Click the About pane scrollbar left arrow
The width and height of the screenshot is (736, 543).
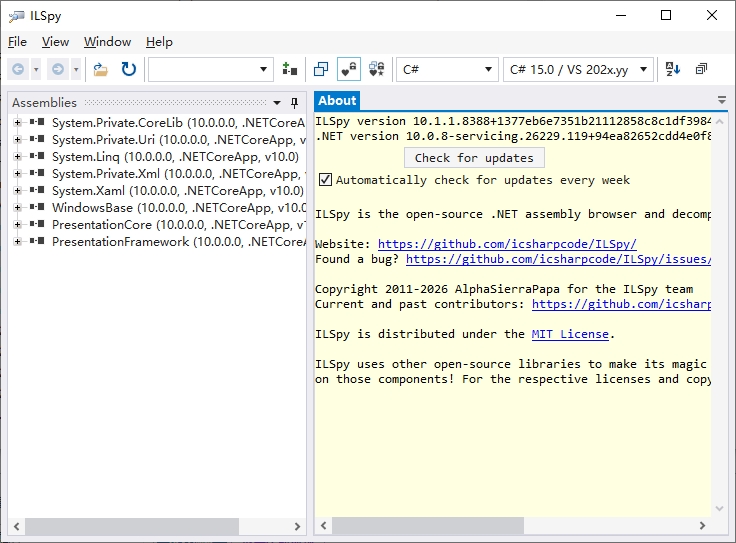click(323, 526)
